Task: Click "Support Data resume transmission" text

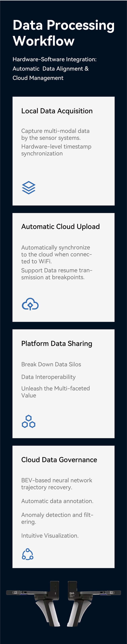Action: tap(57, 274)
